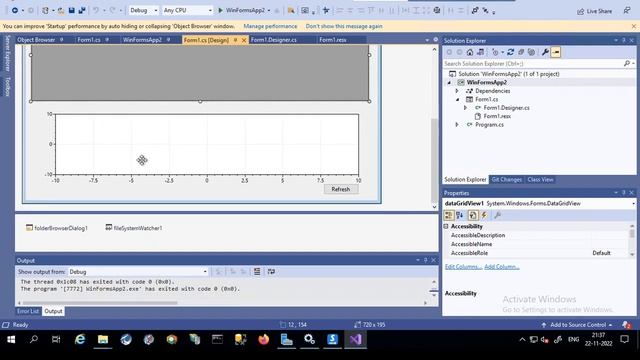Select the AccessibleRole property row

(x=537, y=253)
